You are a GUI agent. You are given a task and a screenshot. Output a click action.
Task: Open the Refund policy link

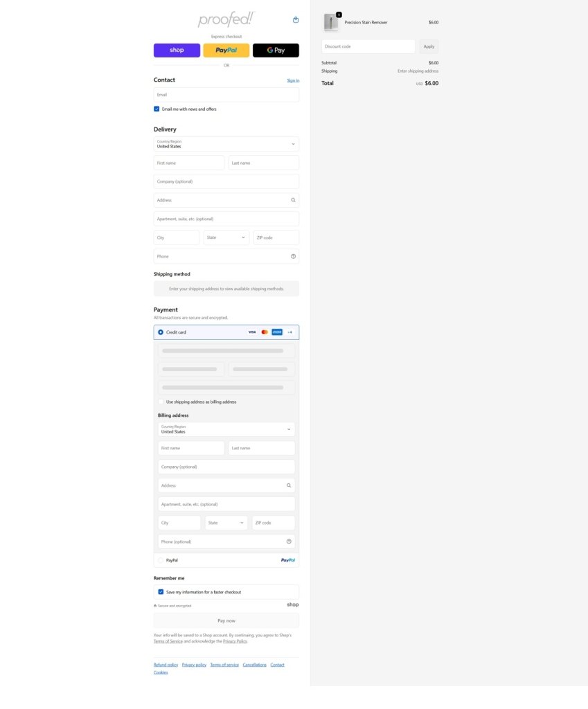pyautogui.click(x=166, y=665)
